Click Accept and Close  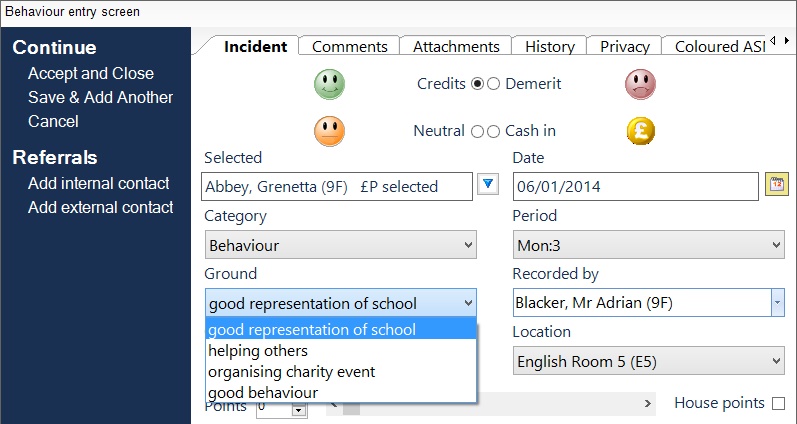[91, 73]
